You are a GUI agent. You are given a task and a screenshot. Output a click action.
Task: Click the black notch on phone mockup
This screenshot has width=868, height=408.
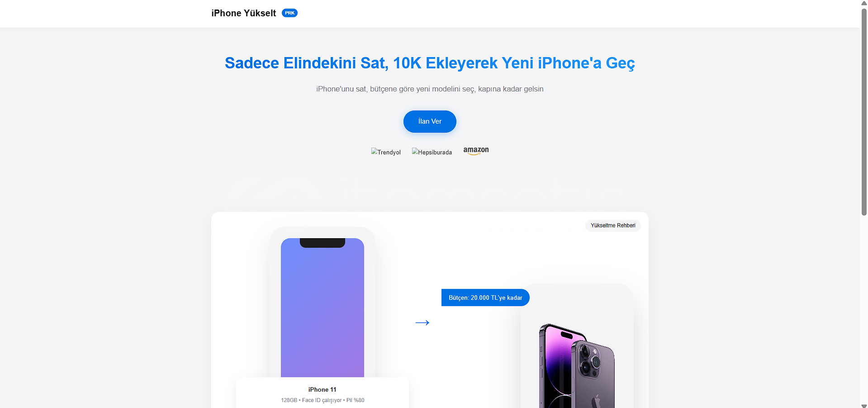click(x=323, y=243)
